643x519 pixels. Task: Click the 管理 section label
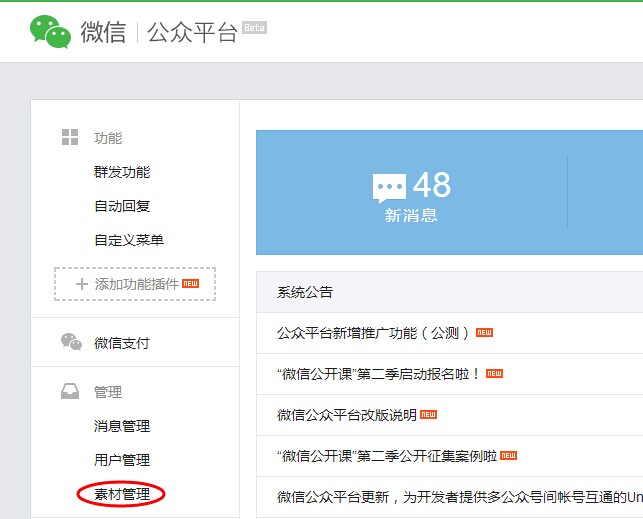tap(108, 392)
